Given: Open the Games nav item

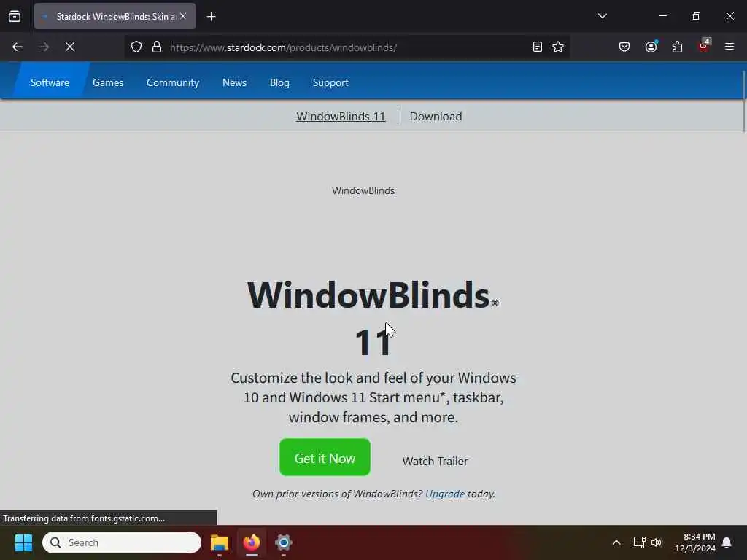Looking at the screenshot, I should (x=108, y=82).
